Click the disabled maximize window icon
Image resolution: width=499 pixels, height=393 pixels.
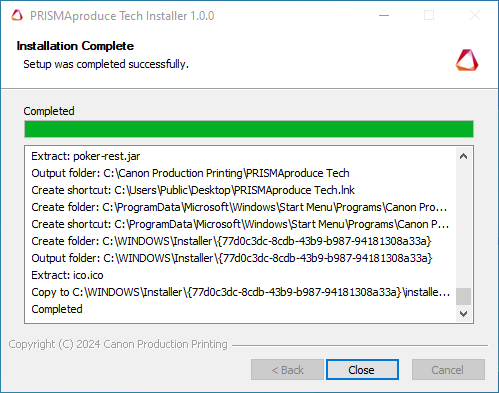(429, 15)
